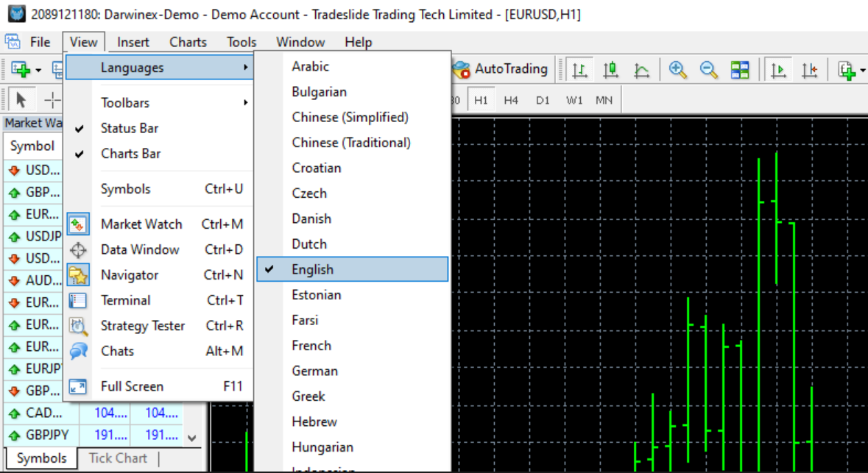Switch chart to bar chart icon
This screenshot has height=473, width=868.
579,70
